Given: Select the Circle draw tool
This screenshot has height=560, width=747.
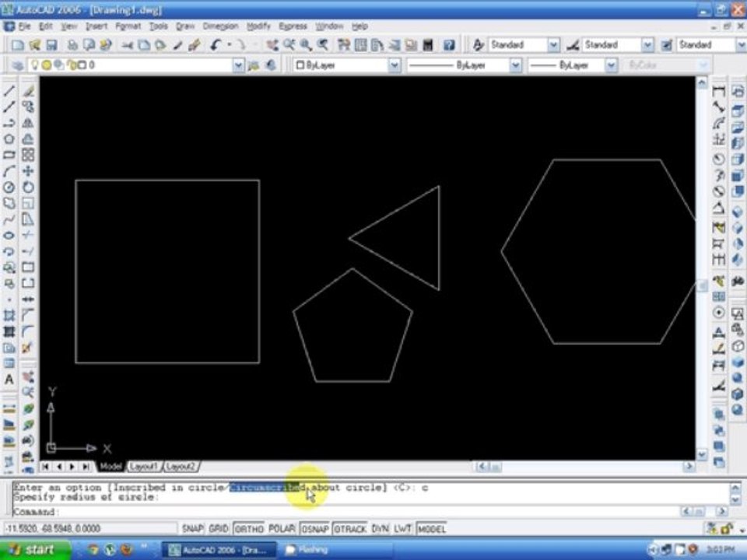Looking at the screenshot, I should (x=9, y=187).
